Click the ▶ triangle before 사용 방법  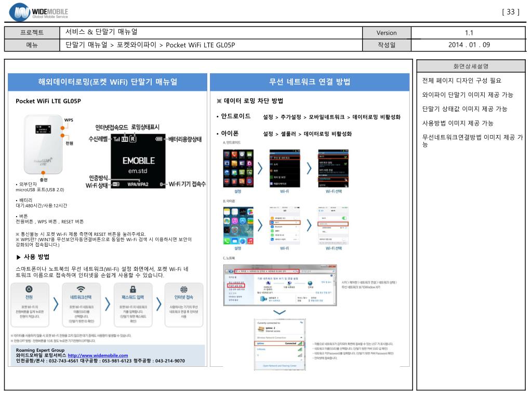(x=18, y=257)
